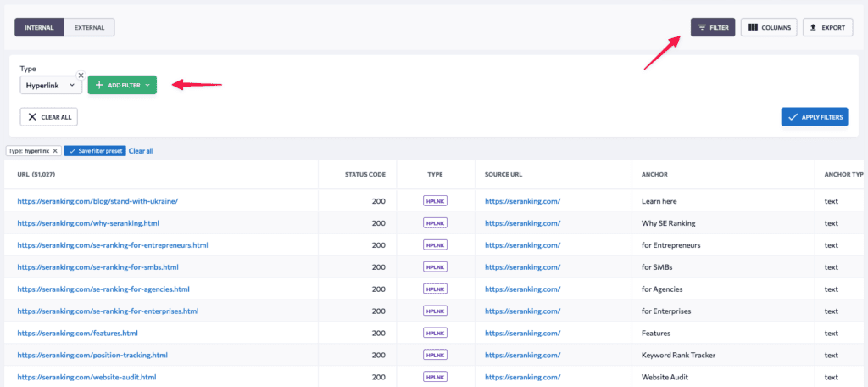Switch to the External tab
Image resolution: width=868 pixels, height=387 pixels.
coord(89,28)
